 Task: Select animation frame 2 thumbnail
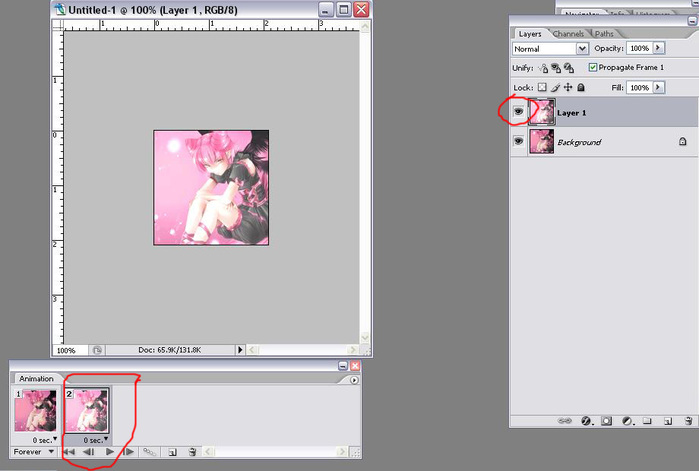[x=87, y=410]
